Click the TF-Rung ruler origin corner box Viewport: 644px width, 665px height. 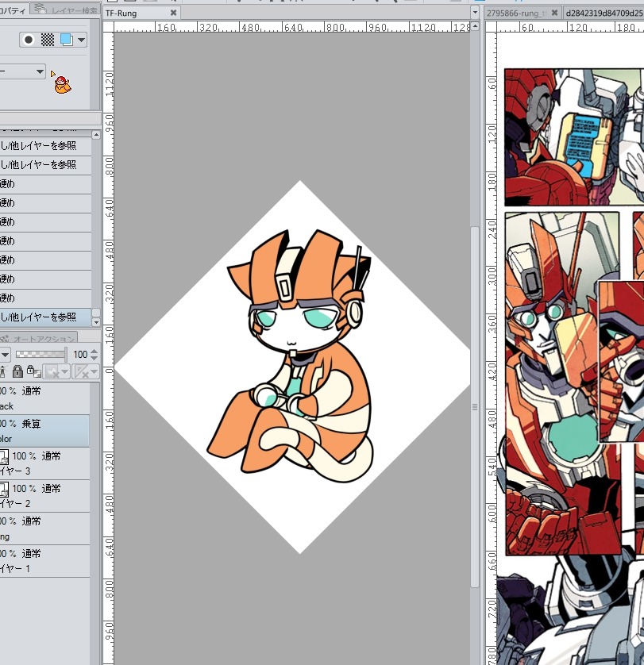tap(108, 27)
